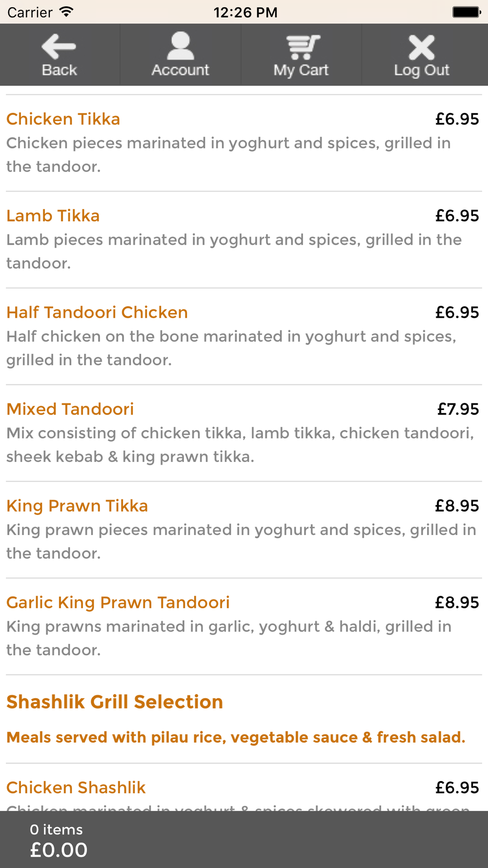Screen dimensions: 488x868
Task: Tap the 12:26 PM status bar clock
Action: pos(245,12)
